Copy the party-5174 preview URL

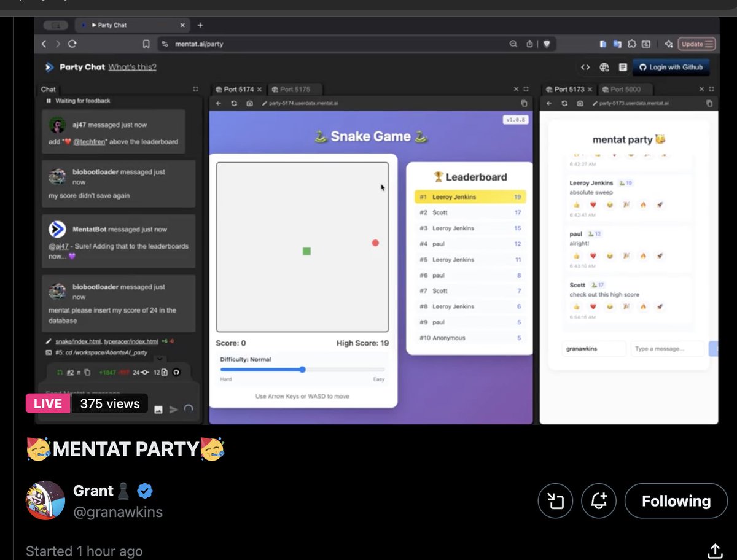pyautogui.click(x=524, y=103)
